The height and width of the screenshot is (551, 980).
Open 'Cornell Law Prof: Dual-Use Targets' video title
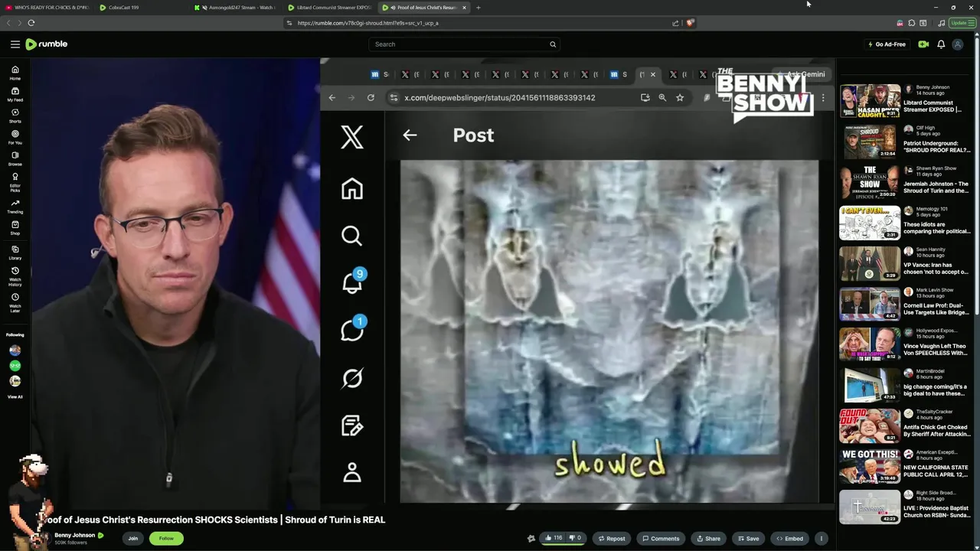click(x=936, y=308)
